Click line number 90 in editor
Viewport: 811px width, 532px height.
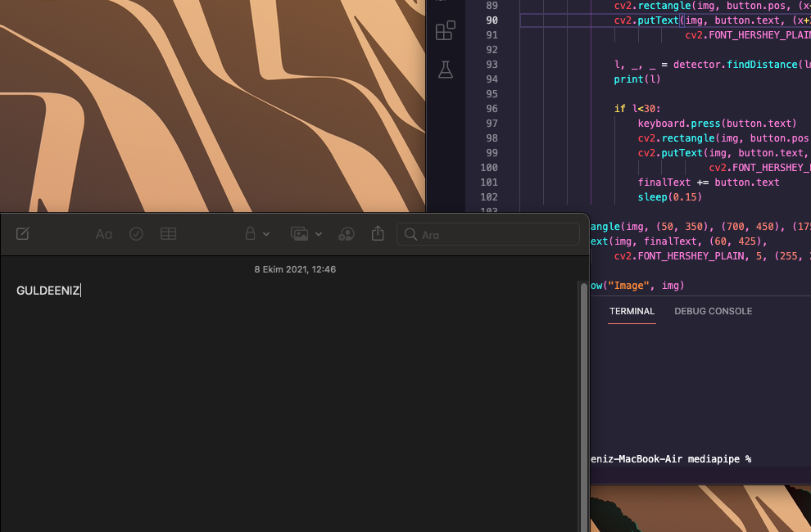(x=492, y=20)
